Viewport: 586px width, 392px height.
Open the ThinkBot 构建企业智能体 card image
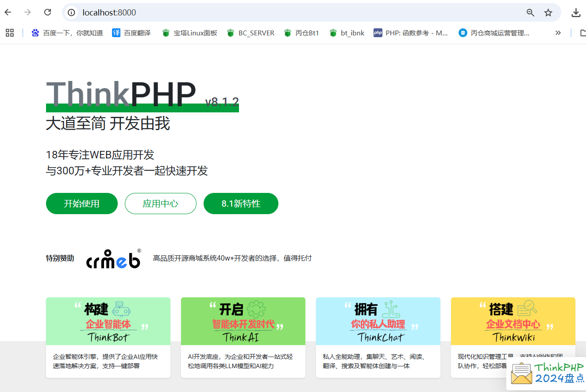[x=108, y=321]
